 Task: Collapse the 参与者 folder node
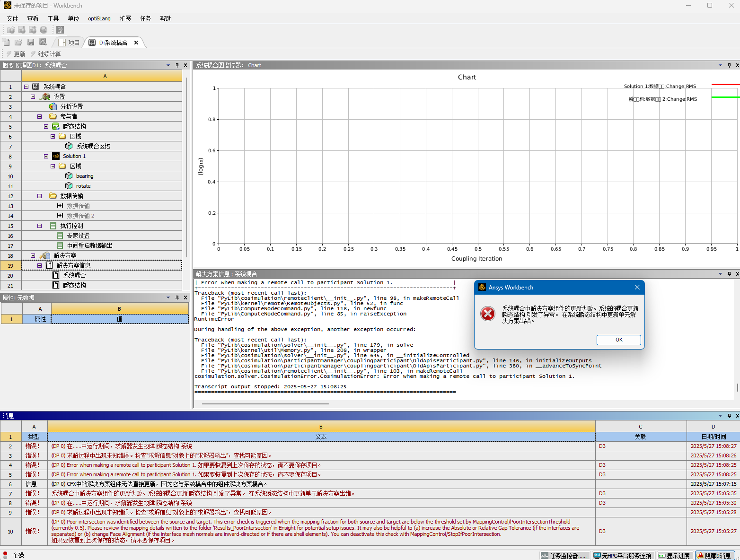[40, 116]
